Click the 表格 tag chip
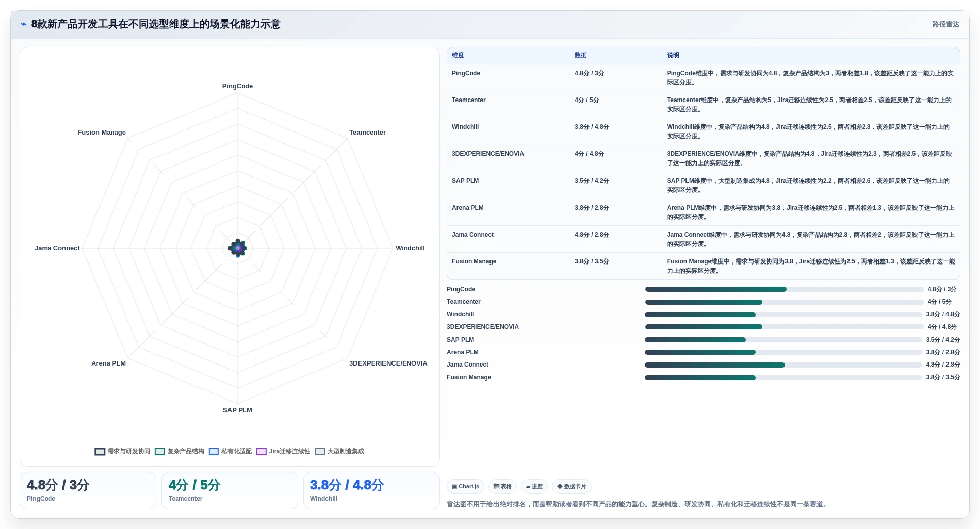This screenshot has width=980, height=529. (503, 486)
